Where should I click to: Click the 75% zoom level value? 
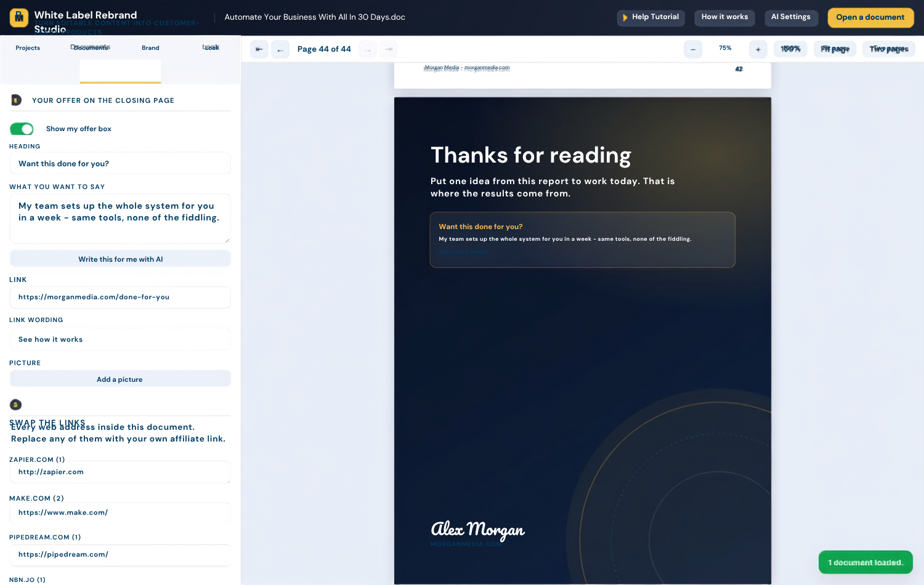[x=726, y=48]
